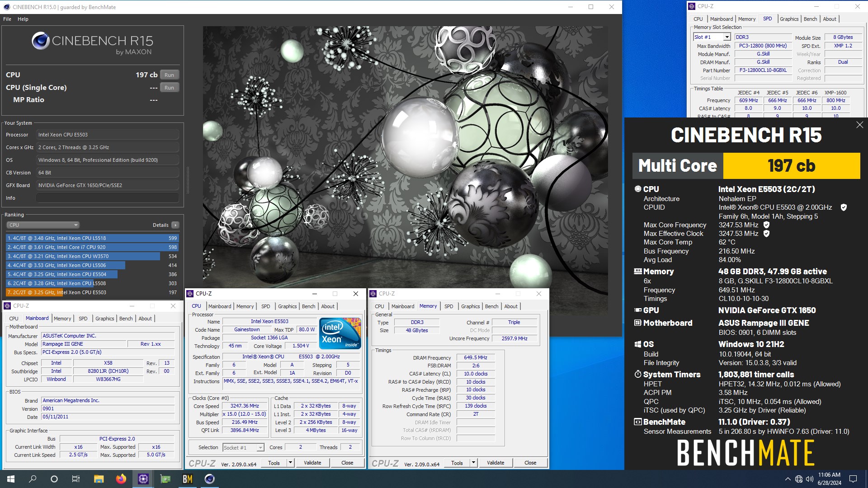The image size is (868, 488).
Task: Open About tab in CPU-Z CPU window
Action: (x=328, y=306)
